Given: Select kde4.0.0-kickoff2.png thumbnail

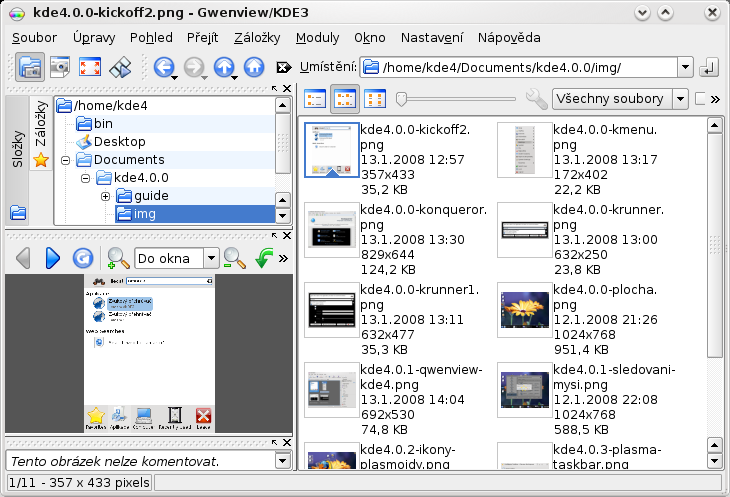Looking at the screenshot, I should point(331,150).
